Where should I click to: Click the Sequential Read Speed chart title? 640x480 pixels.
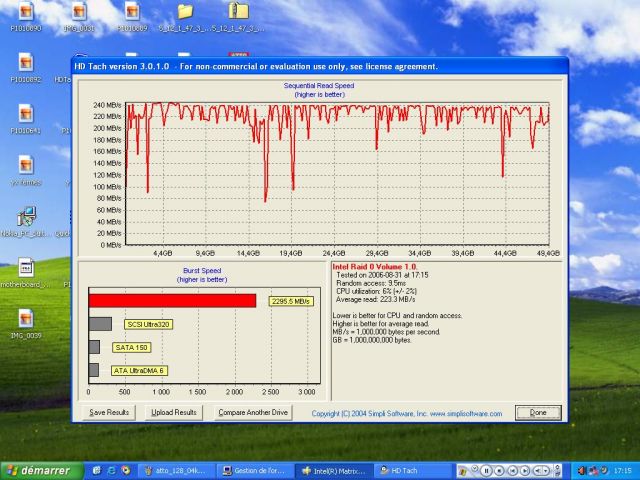(x=319, y=86)
